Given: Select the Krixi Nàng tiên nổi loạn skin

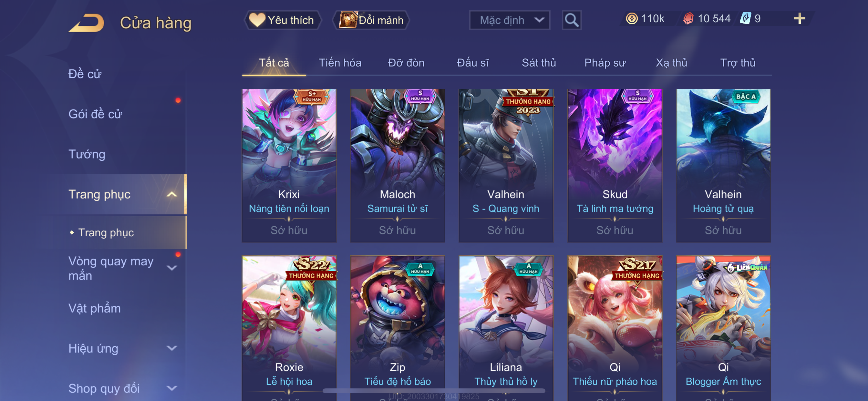Looking at the screenshot, I should 289,165.
